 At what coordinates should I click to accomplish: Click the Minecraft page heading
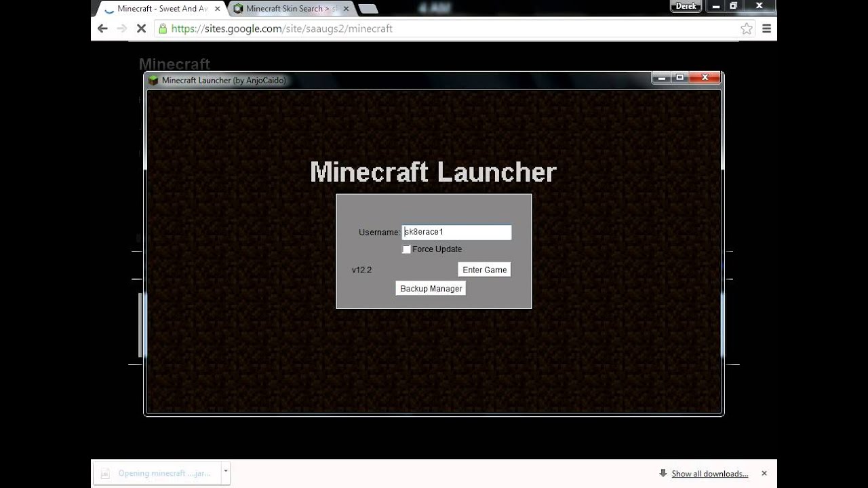click(174, 64)
